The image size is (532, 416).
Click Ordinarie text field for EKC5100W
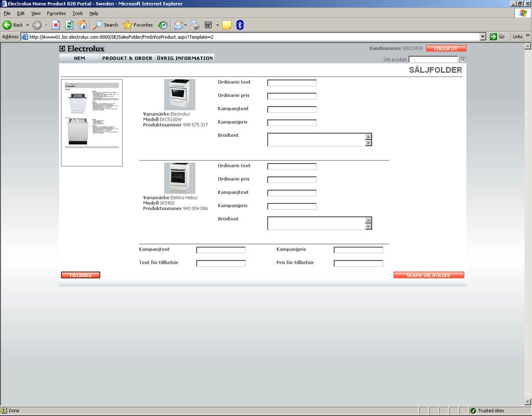292,83
